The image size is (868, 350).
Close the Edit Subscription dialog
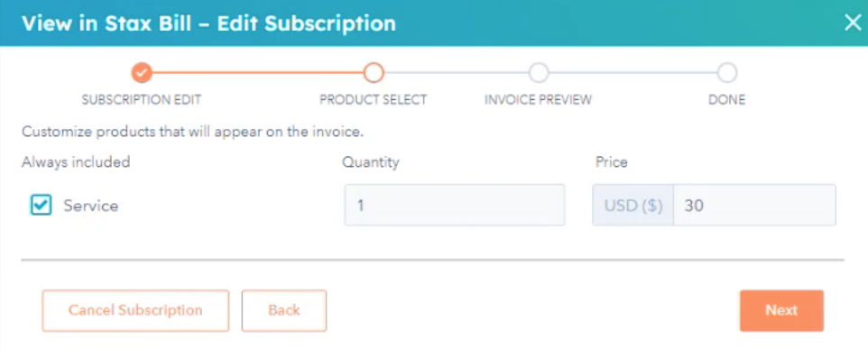click(853, 23)
